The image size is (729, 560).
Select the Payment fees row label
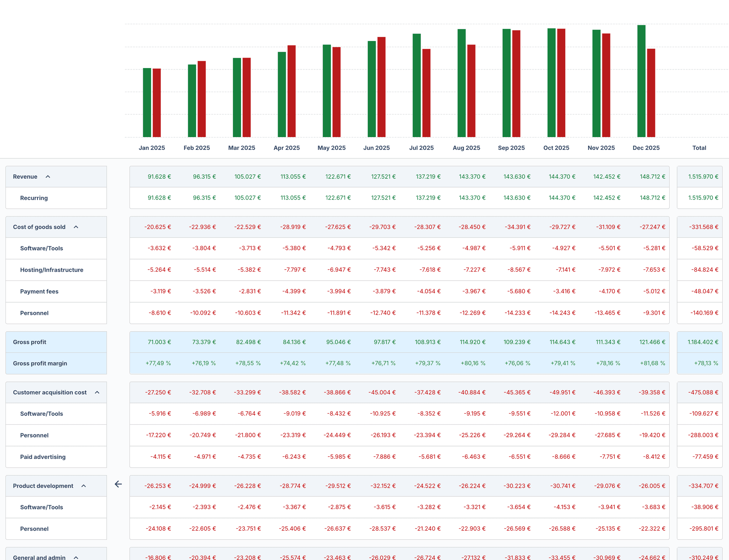point(39,292)
